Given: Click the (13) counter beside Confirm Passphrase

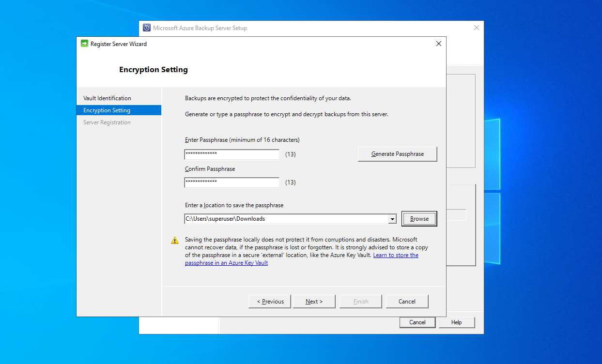Looking at the screenshot, I should (x=291, y=182).
